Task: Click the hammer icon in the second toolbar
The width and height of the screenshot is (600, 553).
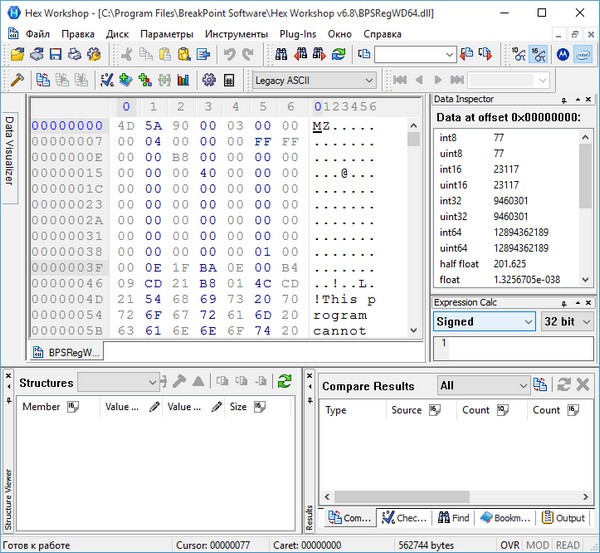Action: pos(17,80)
